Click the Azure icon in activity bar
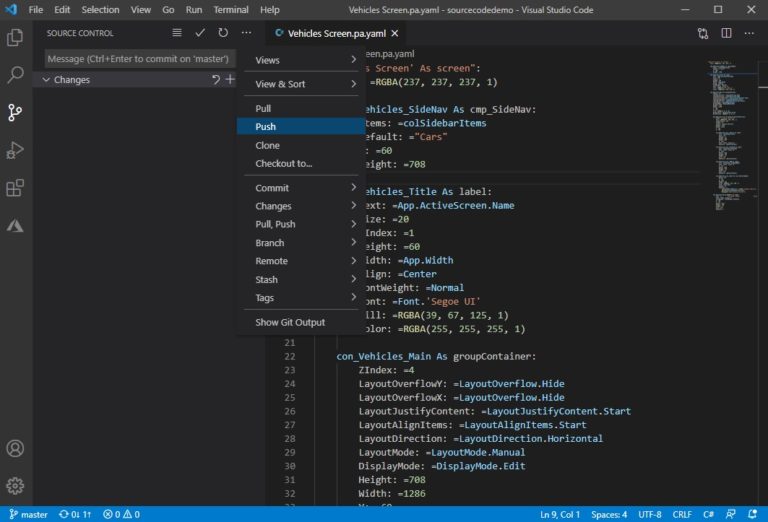The width and height of the screenshot is (768, 522). pyautogui.click(x=15, y=226)
